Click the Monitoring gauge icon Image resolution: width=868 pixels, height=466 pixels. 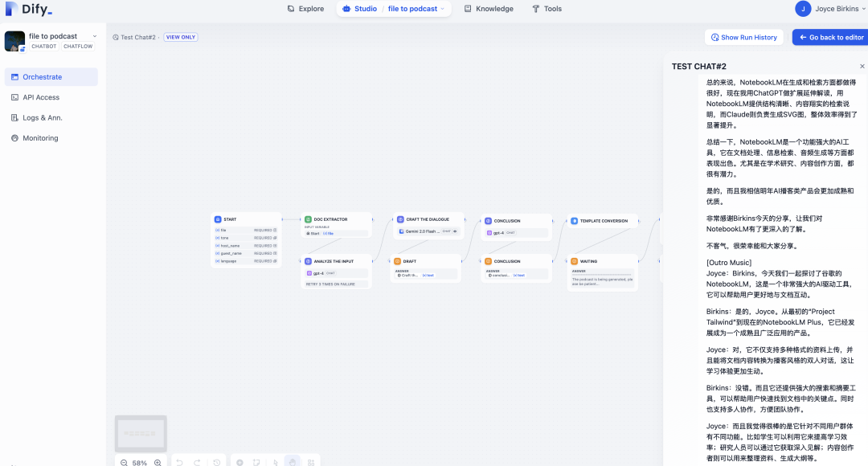point(15,138)
